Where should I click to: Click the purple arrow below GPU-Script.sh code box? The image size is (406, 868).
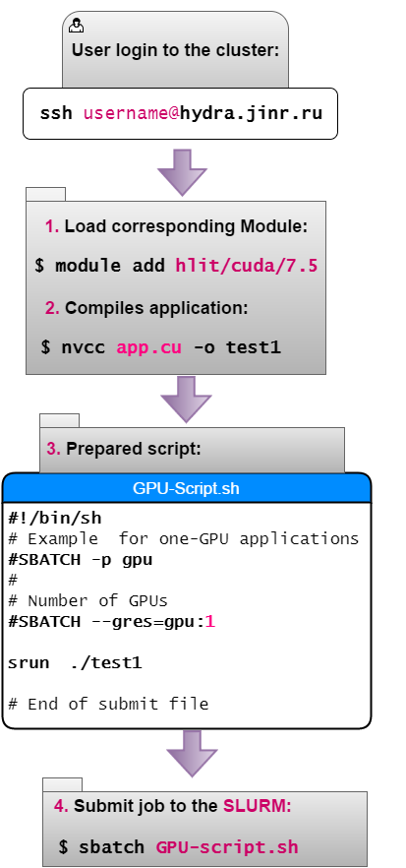[192, 754]
